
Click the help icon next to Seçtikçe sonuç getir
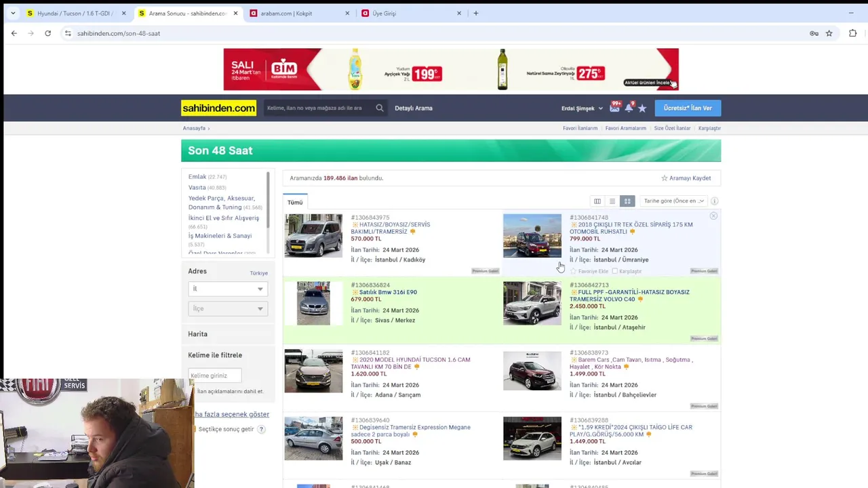pyautogui.click(x=261, y=430)
